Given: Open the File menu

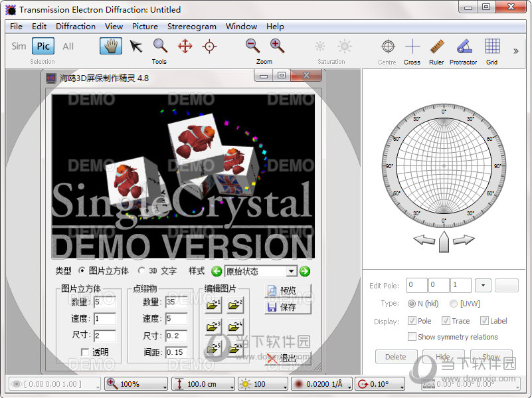Looking at the screenshot, I should (x=17, y=27).
